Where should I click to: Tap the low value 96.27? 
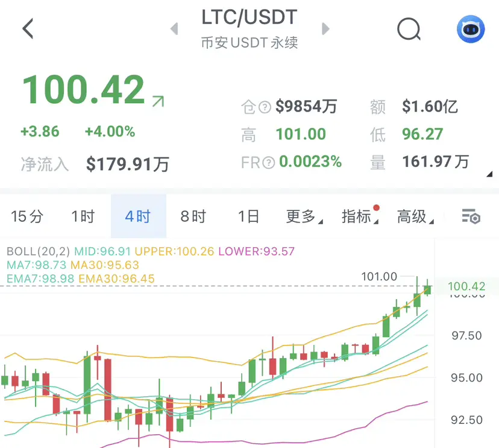tap(422, 134)
